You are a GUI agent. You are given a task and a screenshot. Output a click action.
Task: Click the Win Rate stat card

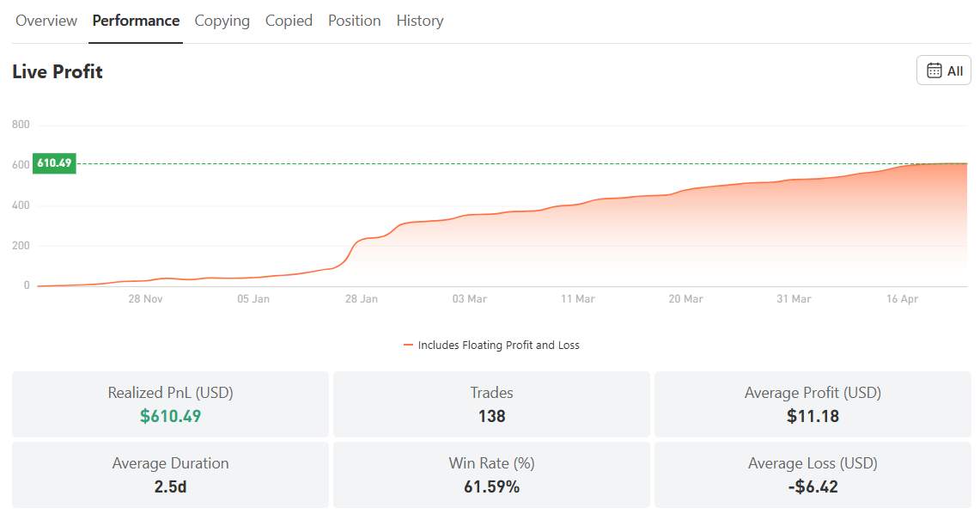(x=490, y=474)
